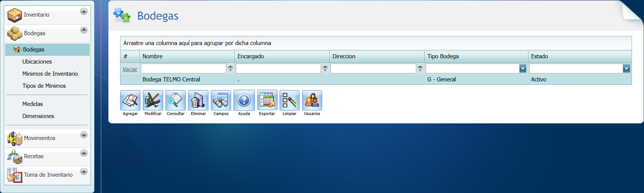The width and height of the screenshot is (644, 193).
Task: Open the Estado filter dropdown
Action: tap(626, 68)
